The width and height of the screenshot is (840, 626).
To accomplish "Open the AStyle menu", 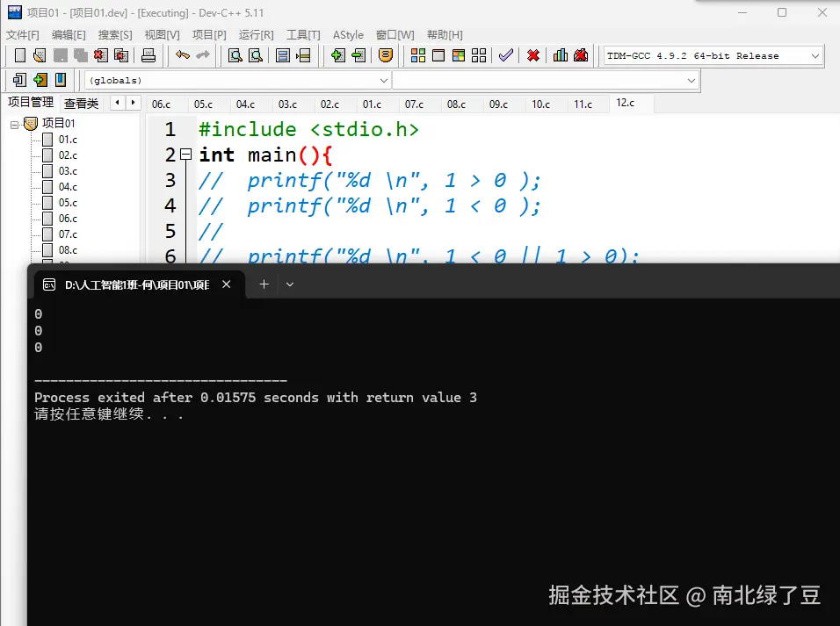I will coord(348,35).
